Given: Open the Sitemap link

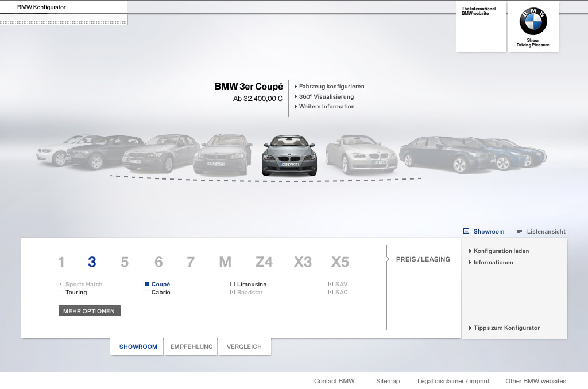Looking at the screenshot, I should (x=388, y=381).
